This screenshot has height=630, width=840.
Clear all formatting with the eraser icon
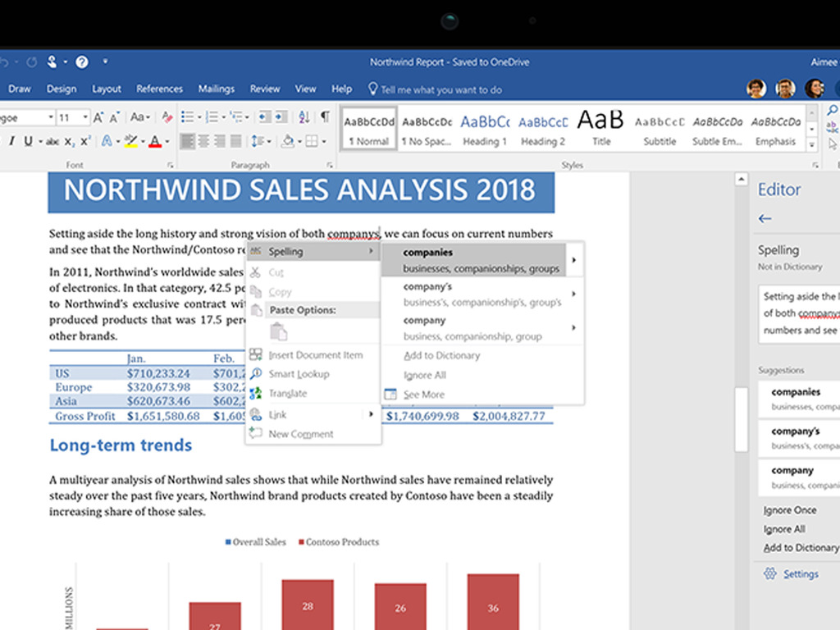tap(167, 117)
